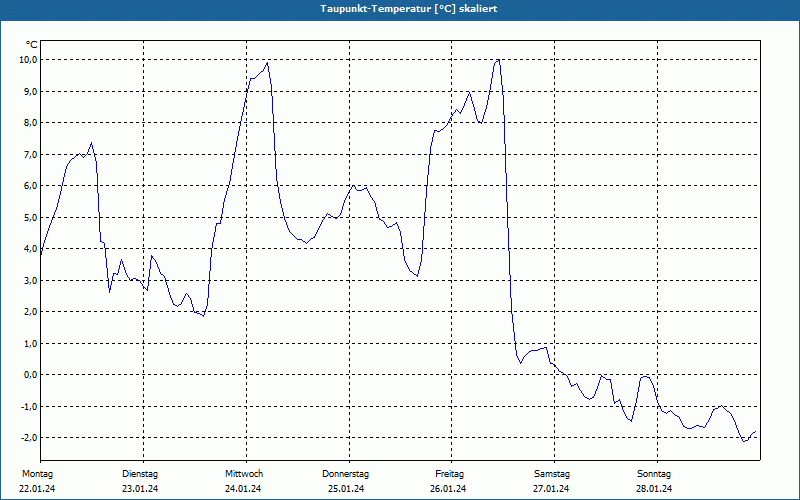The image size is (800, 500).
Task: Click the date '26.01.24'
Action: 448,489
